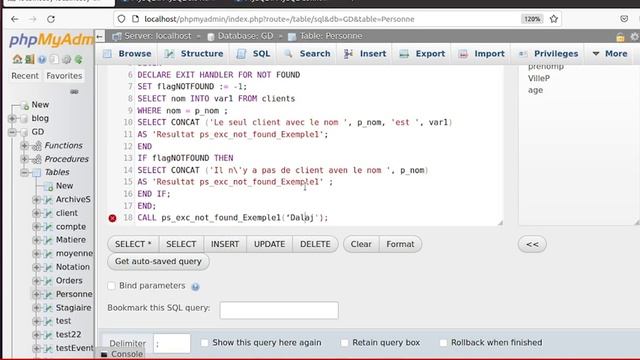Image resolution: width=640 pixels, height=360 pixels.
Task: Reload navigation panel green icon
Action: 78,60
